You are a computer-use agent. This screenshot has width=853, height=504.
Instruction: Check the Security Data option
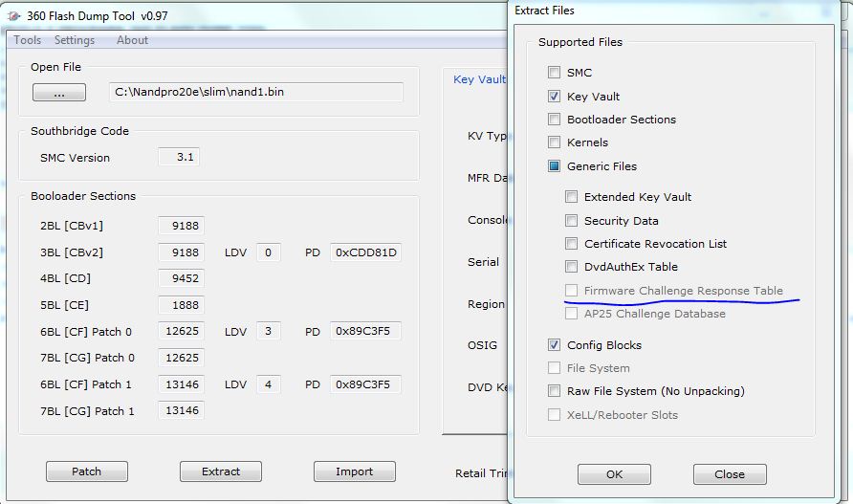pyautogui.click(x=571, y=220)
